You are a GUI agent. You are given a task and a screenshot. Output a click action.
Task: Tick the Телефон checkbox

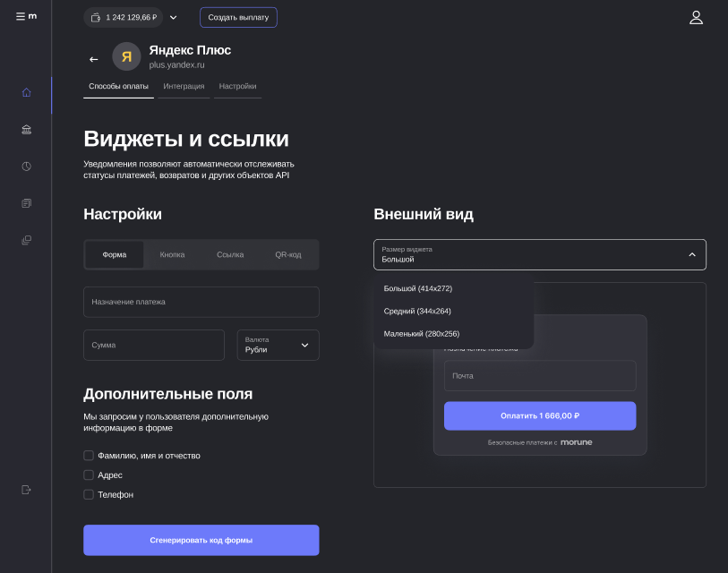point(89,494)
